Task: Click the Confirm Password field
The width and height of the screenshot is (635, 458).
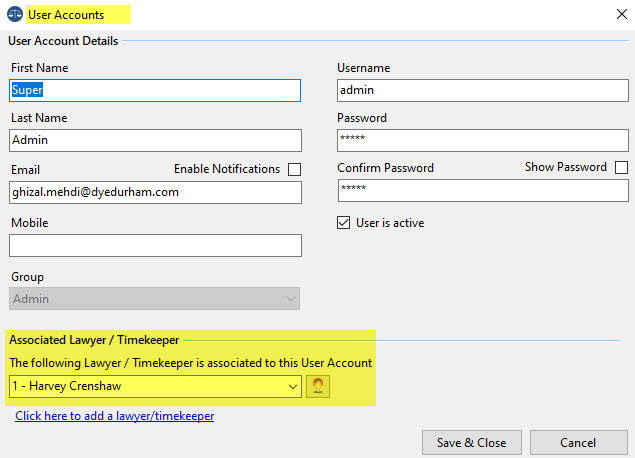Action: (483, 190)
